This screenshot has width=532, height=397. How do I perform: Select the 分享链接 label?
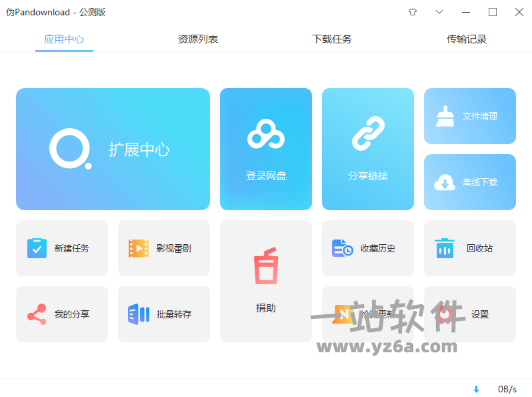coord(368,176)
